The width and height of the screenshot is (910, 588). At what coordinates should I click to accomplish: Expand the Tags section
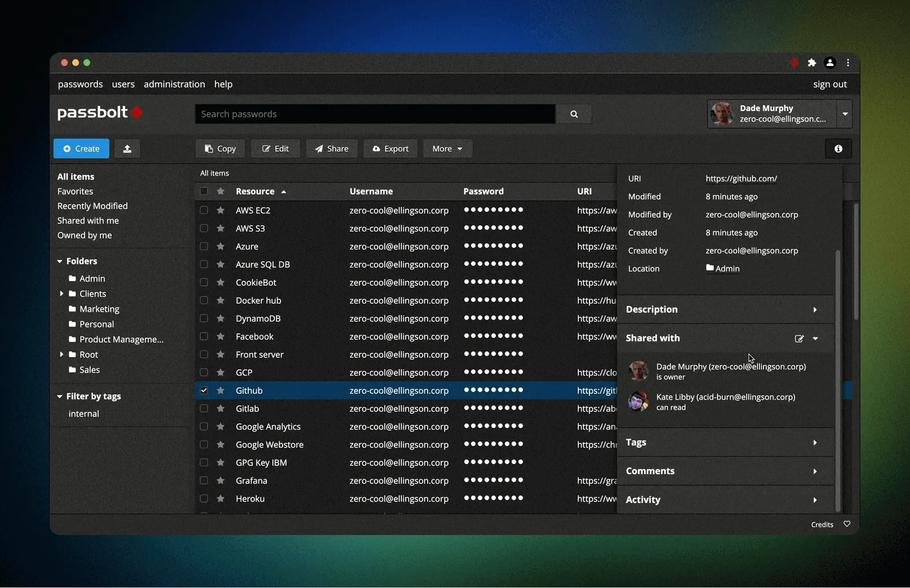click(815, 443)
